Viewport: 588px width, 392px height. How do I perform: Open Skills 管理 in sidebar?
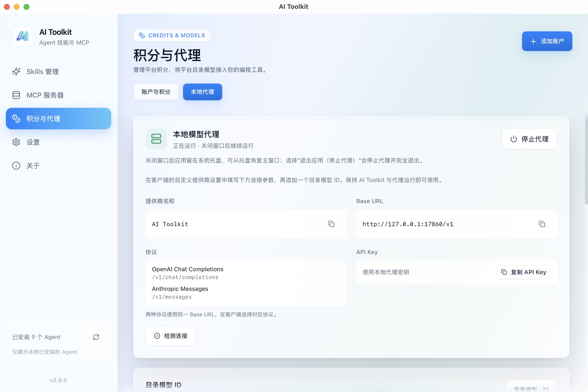click(x=58, y=72)
